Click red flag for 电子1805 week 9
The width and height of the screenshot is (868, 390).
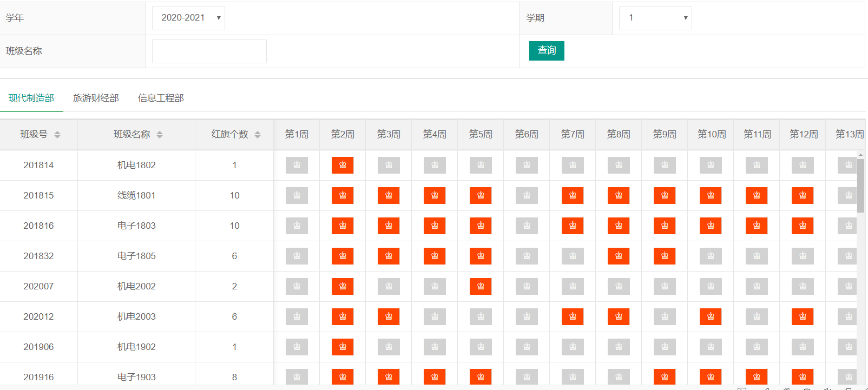pyautogui.click(x=665, y=256)
